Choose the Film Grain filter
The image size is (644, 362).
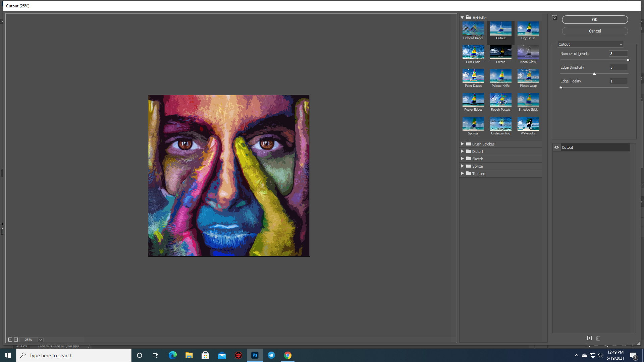(x=473, y=55)
